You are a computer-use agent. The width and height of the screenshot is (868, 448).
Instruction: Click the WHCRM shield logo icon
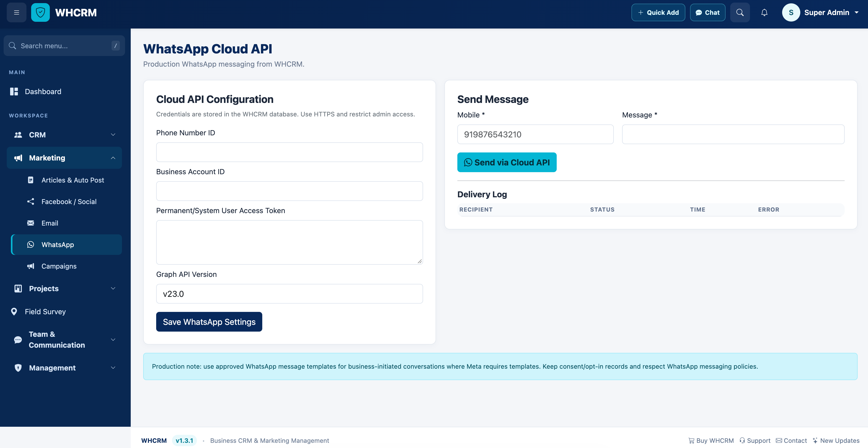pyautogui.click(x=40, y=12)
